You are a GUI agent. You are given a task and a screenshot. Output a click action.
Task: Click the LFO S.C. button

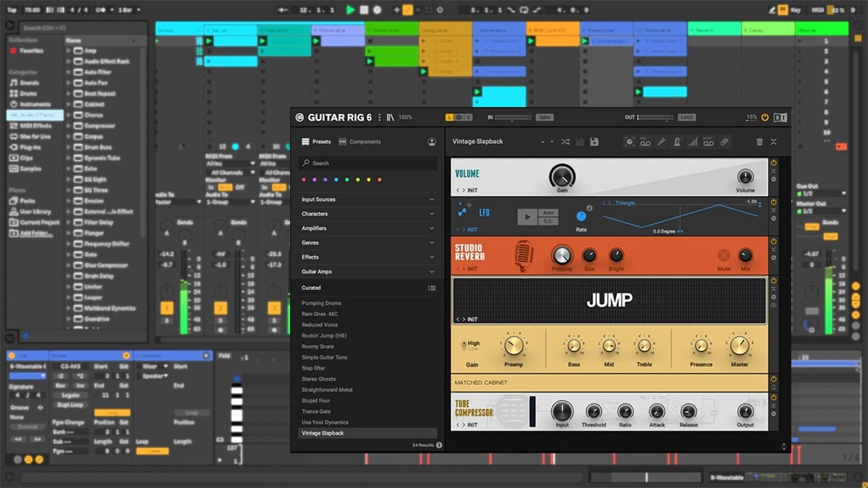point(548,221)
